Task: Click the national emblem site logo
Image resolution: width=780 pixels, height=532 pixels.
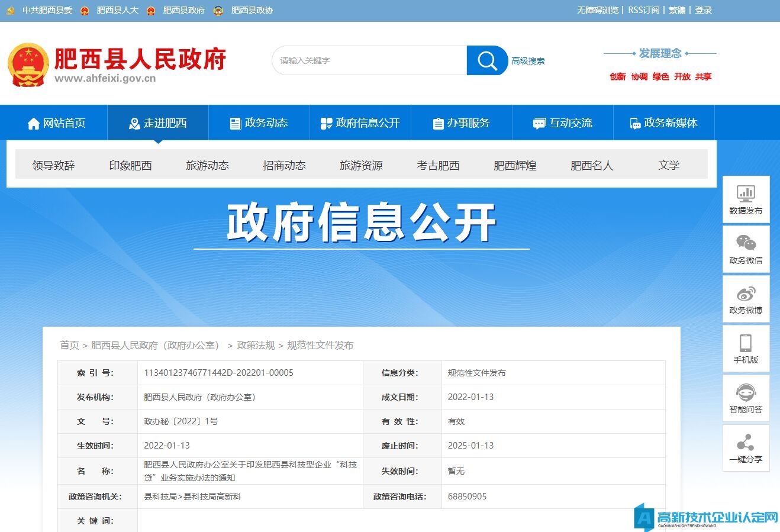Action: point(28,64)
